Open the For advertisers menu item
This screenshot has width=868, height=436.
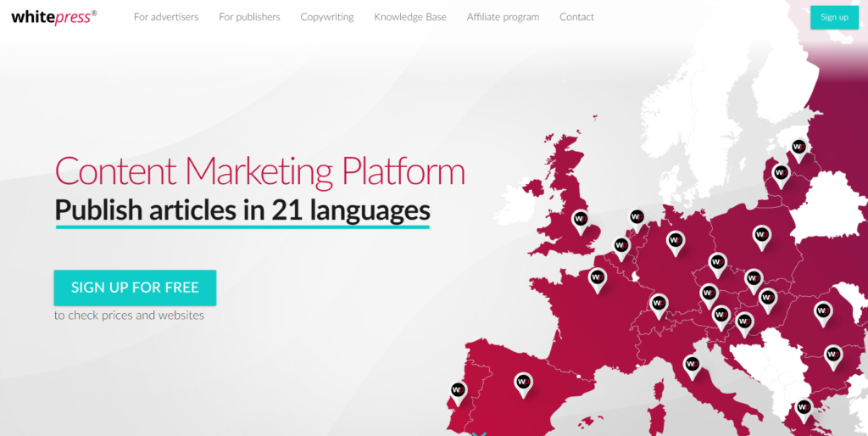(x=166, y=17)
